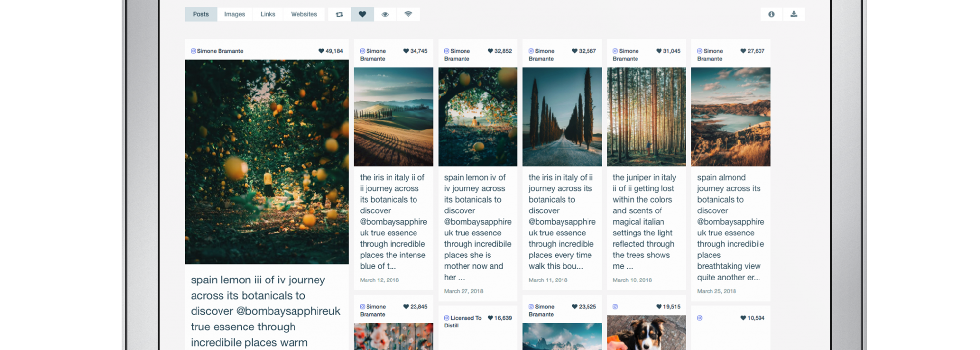Switch to the Posts tab
This screenshot has height=350, width=980.
click(201, 14)
